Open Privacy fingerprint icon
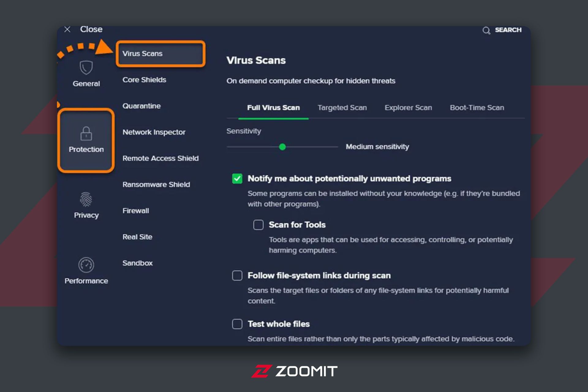This screenshot has height=392, width=588. tap(86, 199)
